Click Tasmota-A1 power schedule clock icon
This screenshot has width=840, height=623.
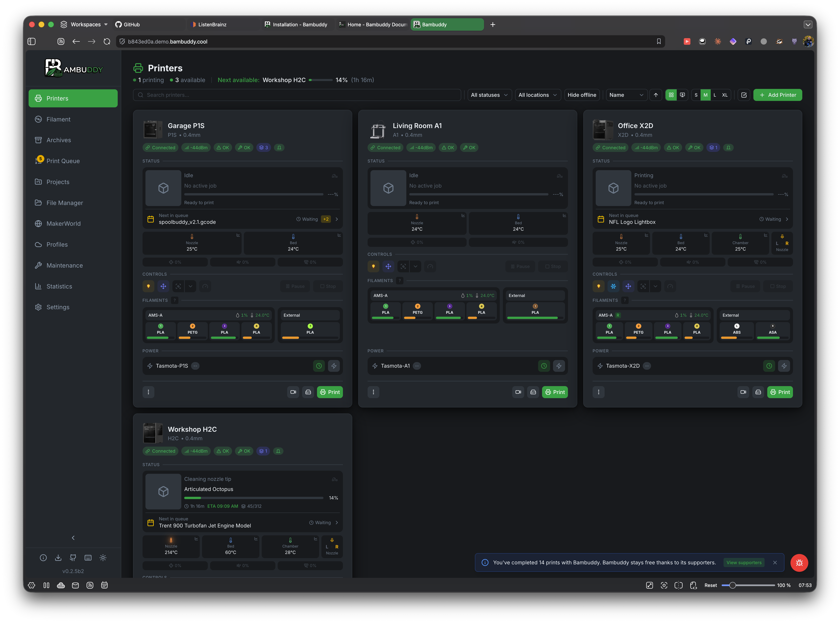coord(544,366)
